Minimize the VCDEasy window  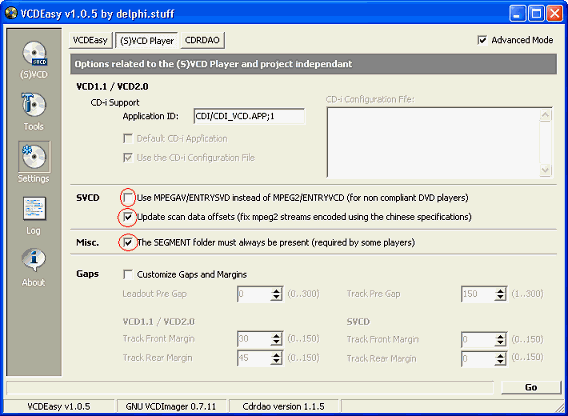coord(517,14)
